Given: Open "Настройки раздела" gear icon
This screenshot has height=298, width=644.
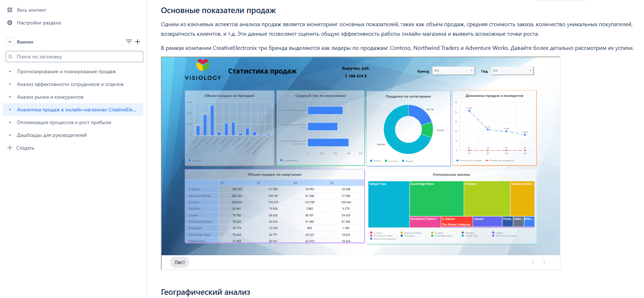Looking at the screenshot, I should [x=10, y=23].
